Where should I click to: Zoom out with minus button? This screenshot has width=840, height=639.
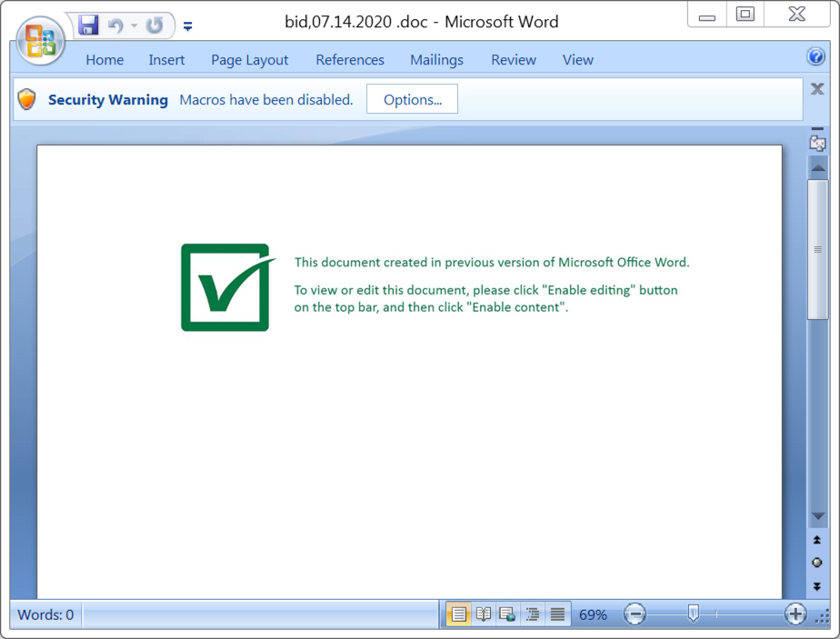(635, 614)
